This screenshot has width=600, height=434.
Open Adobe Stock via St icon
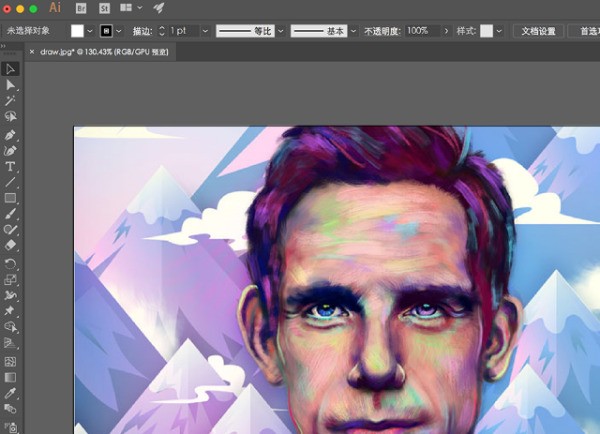coord(103,8)
